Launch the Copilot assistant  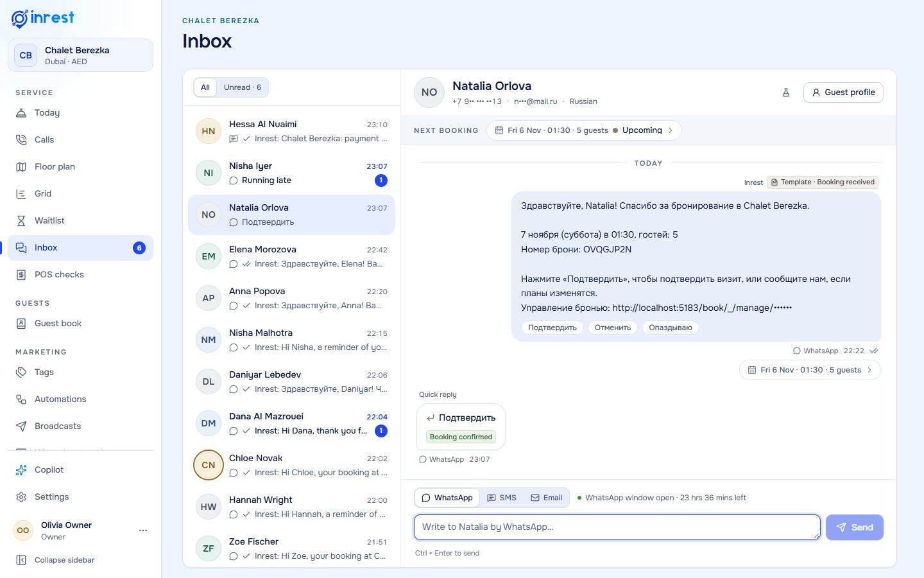point(80,470)
